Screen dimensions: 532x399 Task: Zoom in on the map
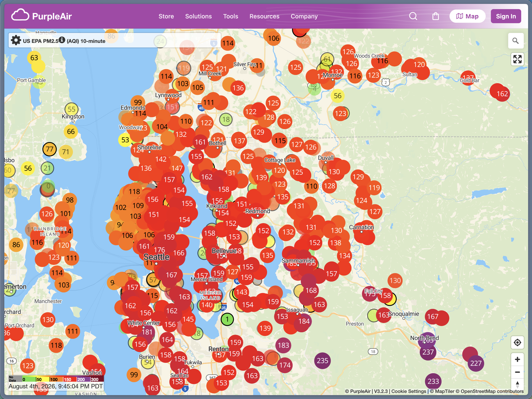tap(517, 359)
